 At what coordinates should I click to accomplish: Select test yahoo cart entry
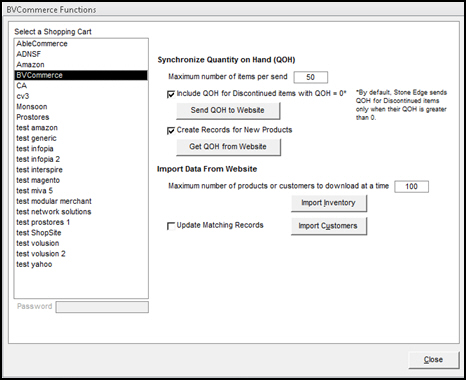tap(81, 264)
